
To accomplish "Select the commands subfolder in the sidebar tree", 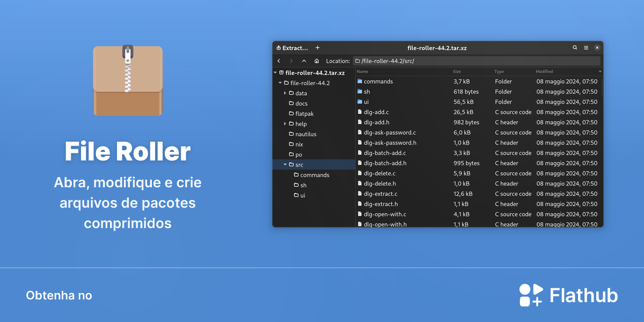I will coord(312,175).
